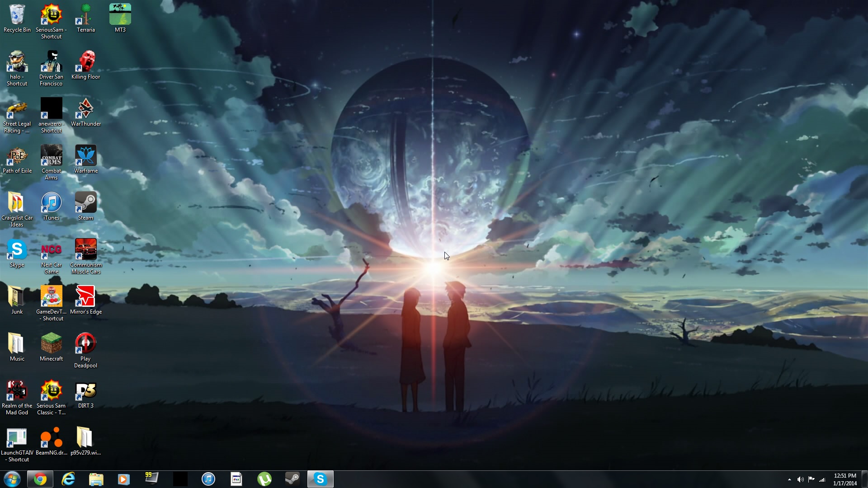Select the Mirror's Edge desktop icon

point(86,300)
